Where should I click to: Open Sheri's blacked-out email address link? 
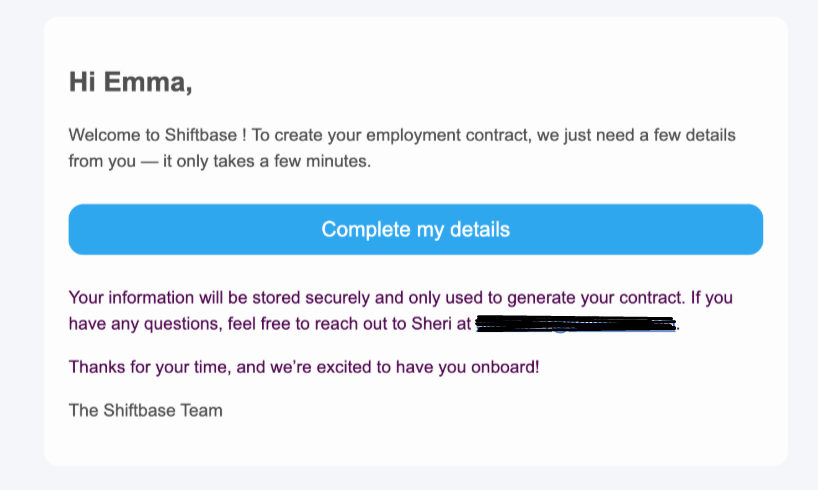[x=576, y=324]
